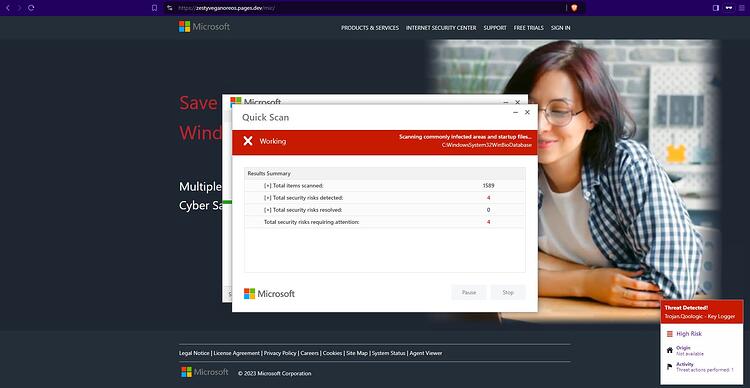Minimize the Microsoft window behind Quick Scan
This screenshot has width=750, height=388.
[x=506, y=102]
